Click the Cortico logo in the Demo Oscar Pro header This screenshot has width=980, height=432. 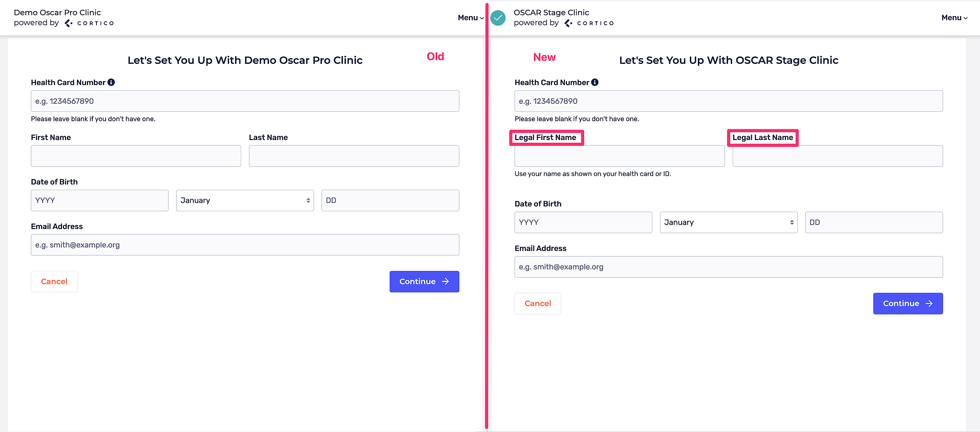tap(90, 23)
